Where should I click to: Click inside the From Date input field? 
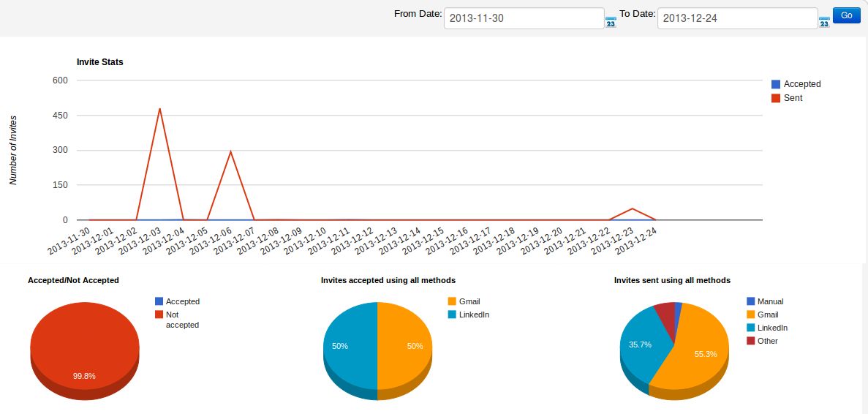tap(523, 19)
